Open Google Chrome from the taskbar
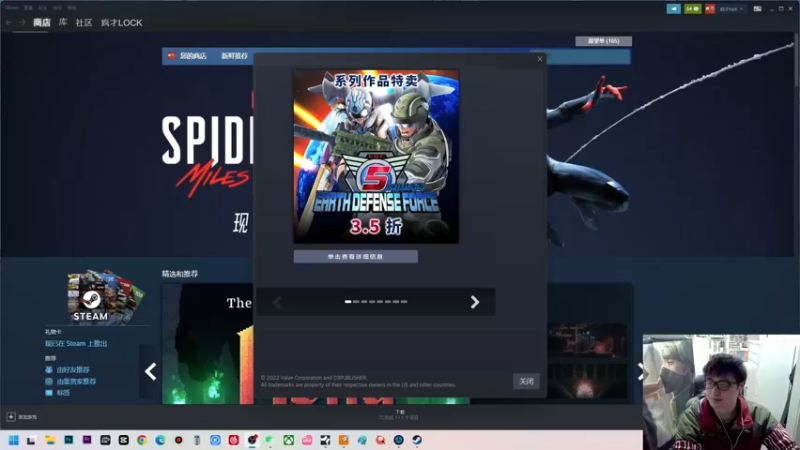This screenshot has height=450, width=800. pyautogui.click(x=142, y=440)
